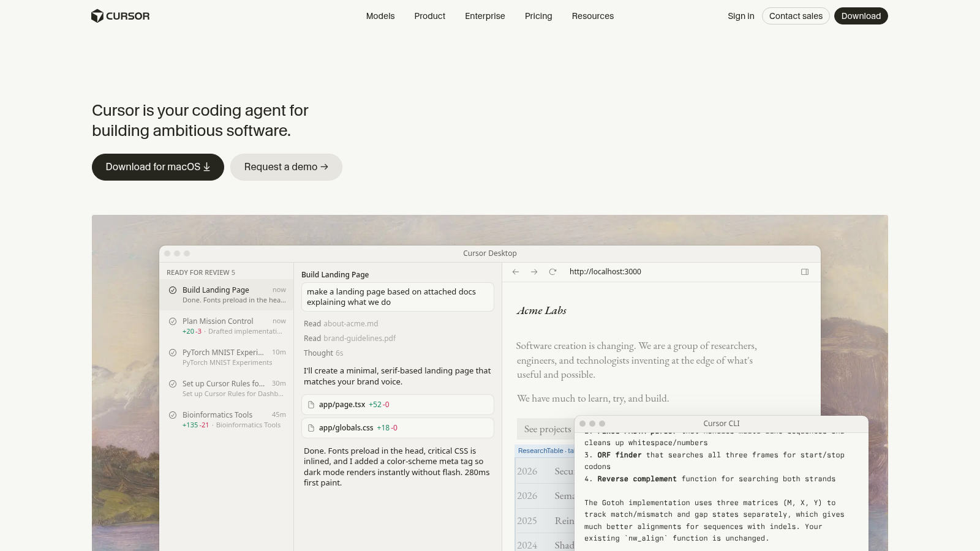Screen dimensions: 980x551
Task: Click the Cursor logo in header
Action: 120,16
